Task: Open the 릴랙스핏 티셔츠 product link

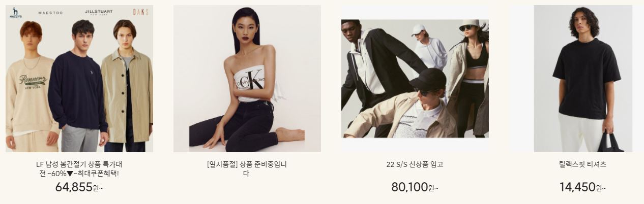Action: [x=582, y=164]
